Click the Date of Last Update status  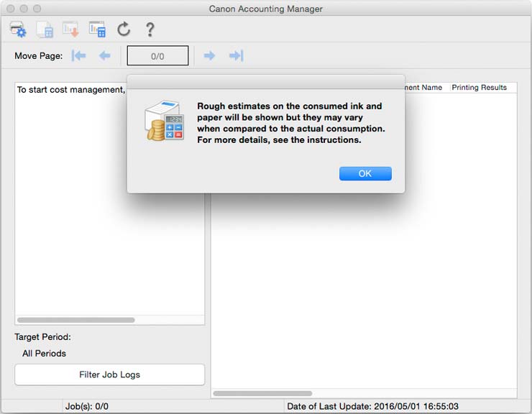click(x=372, y=406)
